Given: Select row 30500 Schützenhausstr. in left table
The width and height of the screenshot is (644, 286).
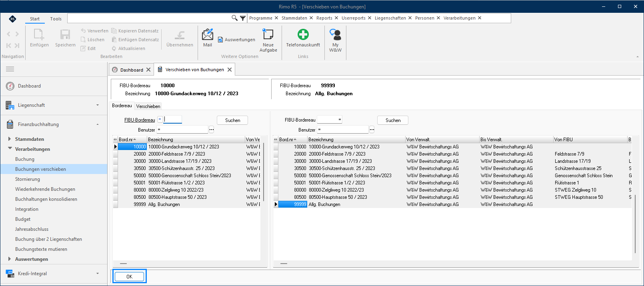Looking at the screenshot, I should (187, 168).
